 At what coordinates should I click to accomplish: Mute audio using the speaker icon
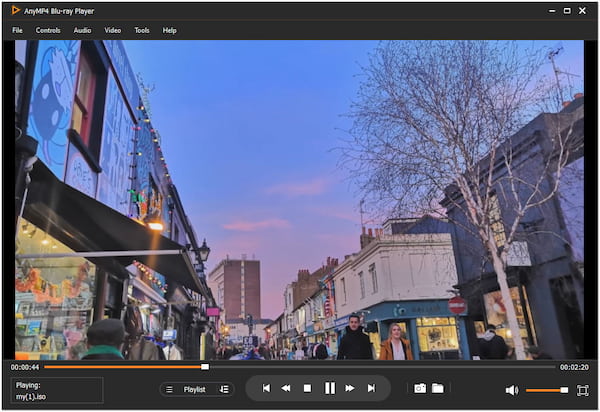511,390
